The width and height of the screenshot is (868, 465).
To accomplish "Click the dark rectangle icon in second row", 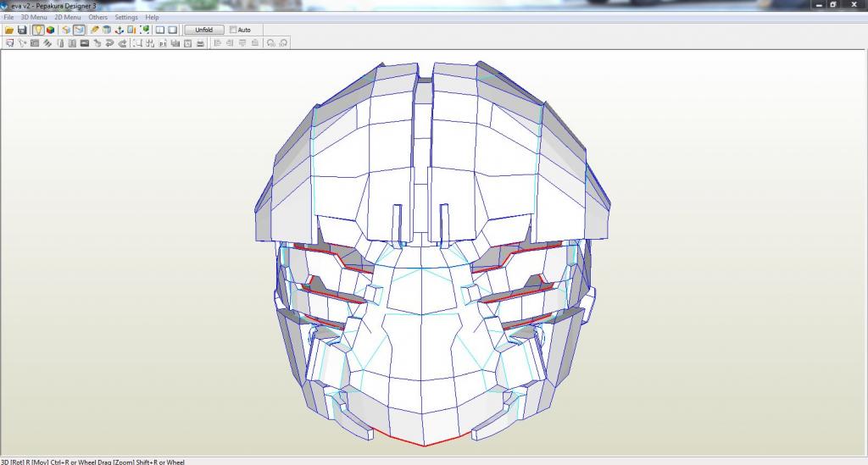I will pos(85,43).
